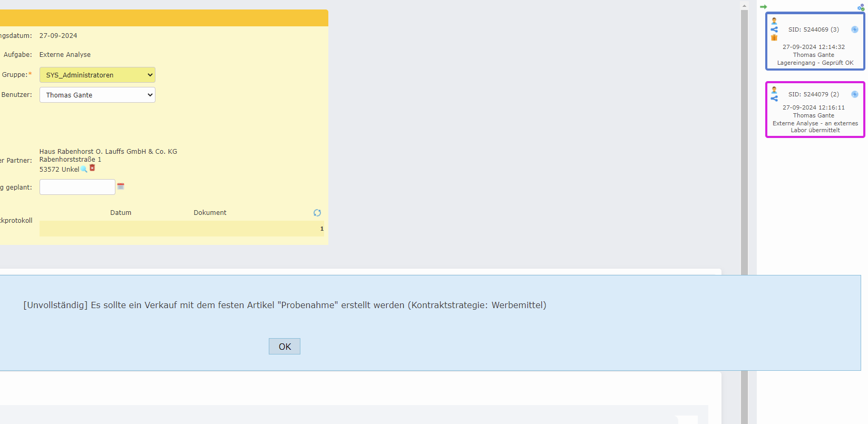Remove partner with the red trash icon

coord(92,168)
